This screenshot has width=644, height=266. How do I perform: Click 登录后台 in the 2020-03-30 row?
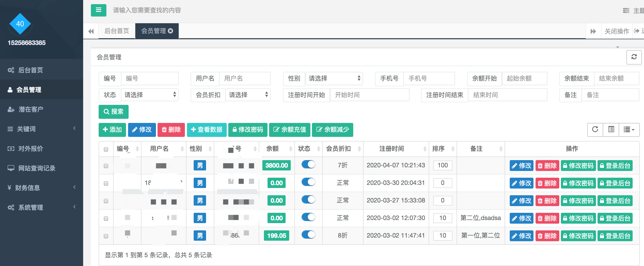(x=615, y=183)
